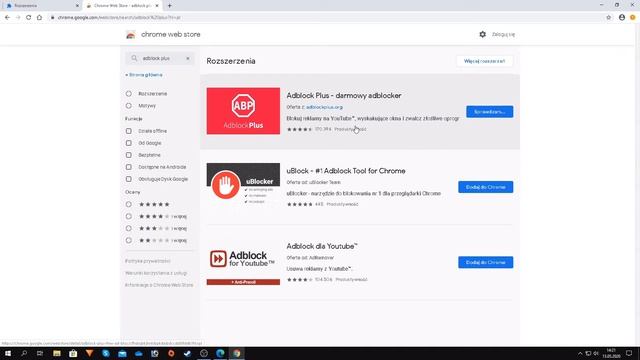
Task: Click the uBlocker hand thumbnail
Action: [x=243, y=186]
